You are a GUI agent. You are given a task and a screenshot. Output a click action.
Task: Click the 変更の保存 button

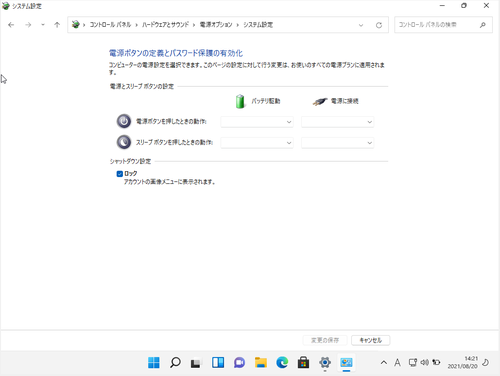tap(325, 340)
